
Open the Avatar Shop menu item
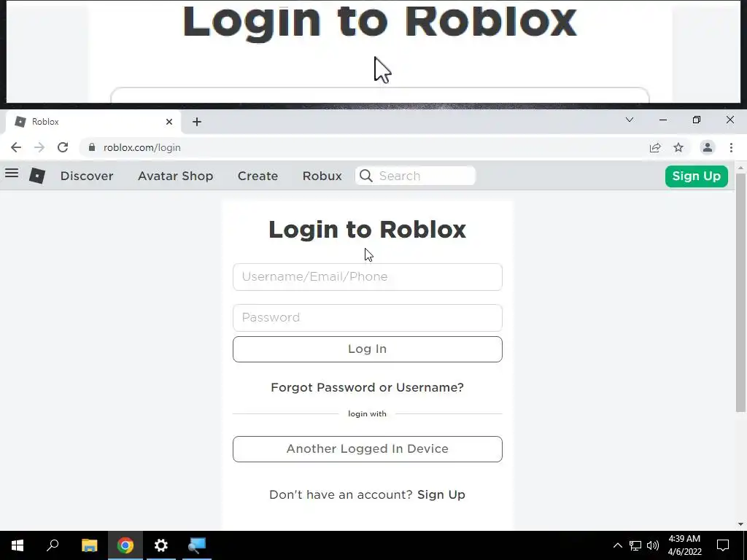[x=175, y=176]
